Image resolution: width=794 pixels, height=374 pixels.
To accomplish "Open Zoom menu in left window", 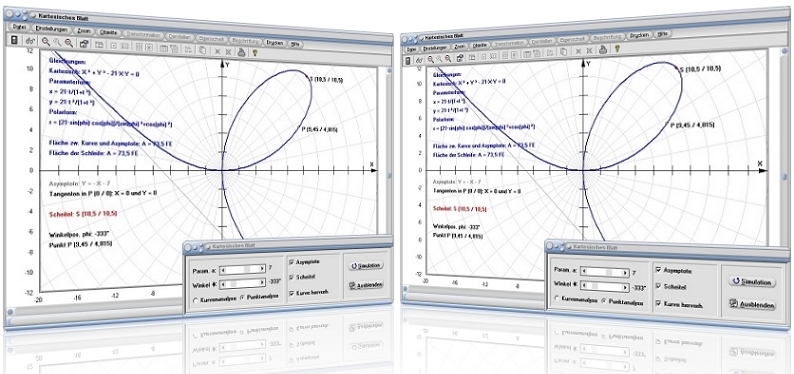I will (x=84, y=31).
